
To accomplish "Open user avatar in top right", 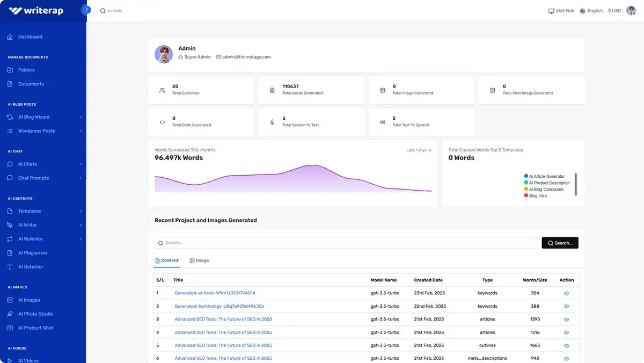I will 631,11.
